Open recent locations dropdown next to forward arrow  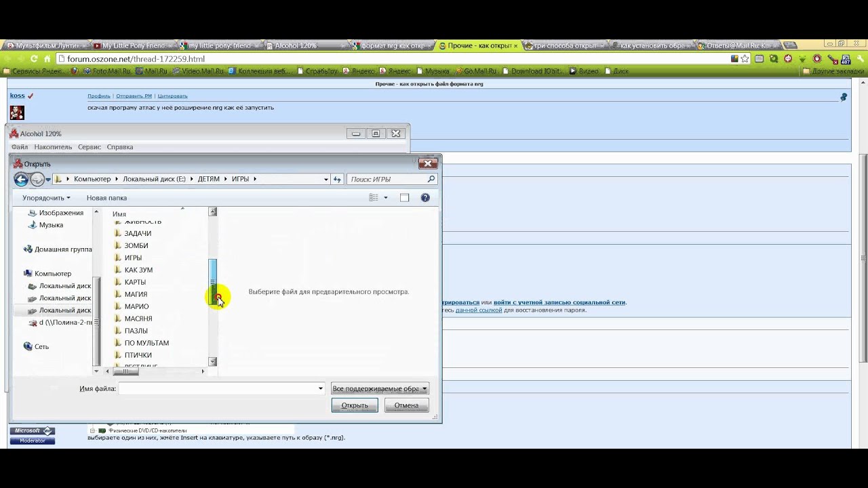tap(48, 180)
